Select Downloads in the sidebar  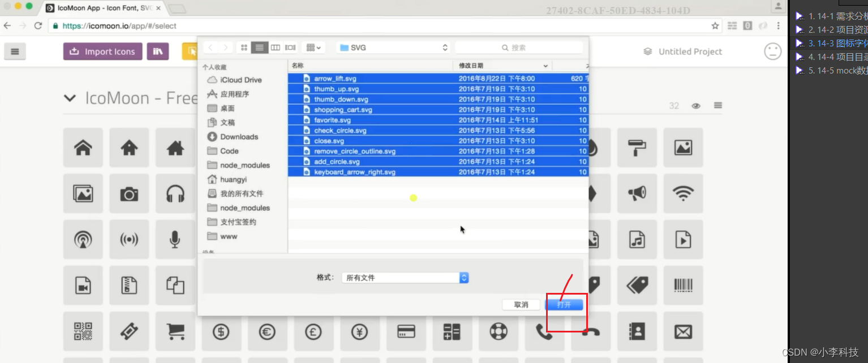point(238,137)
